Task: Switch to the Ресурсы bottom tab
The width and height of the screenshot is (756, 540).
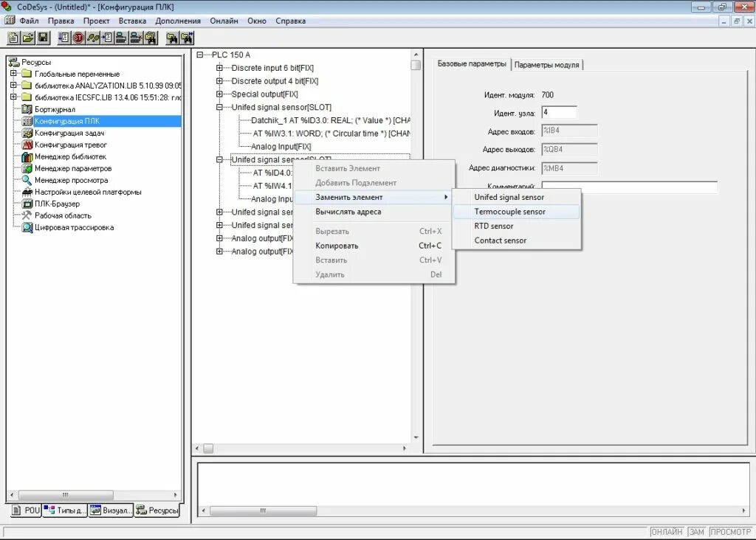Action: click(157, 510)
